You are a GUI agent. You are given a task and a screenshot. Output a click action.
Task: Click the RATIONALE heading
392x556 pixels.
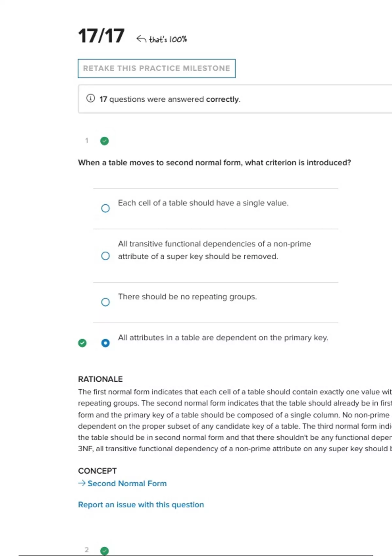tap(100, 379)
